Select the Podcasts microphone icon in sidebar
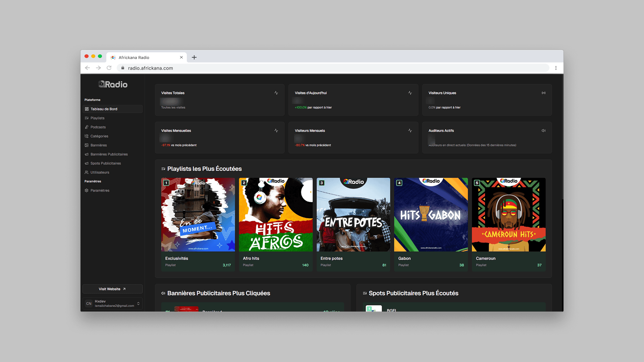The image size is (644, 362). pyautogui.click(x=87, y=127)
